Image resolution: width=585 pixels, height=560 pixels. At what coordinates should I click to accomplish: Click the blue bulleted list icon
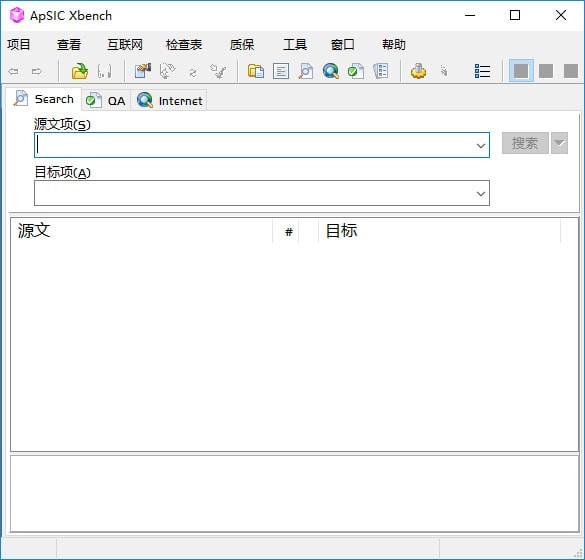[x=482, y=71]
